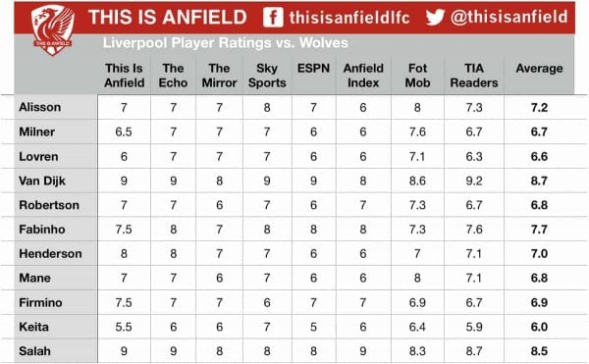Select the Anfield Index column header
This screenshot has height=364, width=589.
[363, 76]
